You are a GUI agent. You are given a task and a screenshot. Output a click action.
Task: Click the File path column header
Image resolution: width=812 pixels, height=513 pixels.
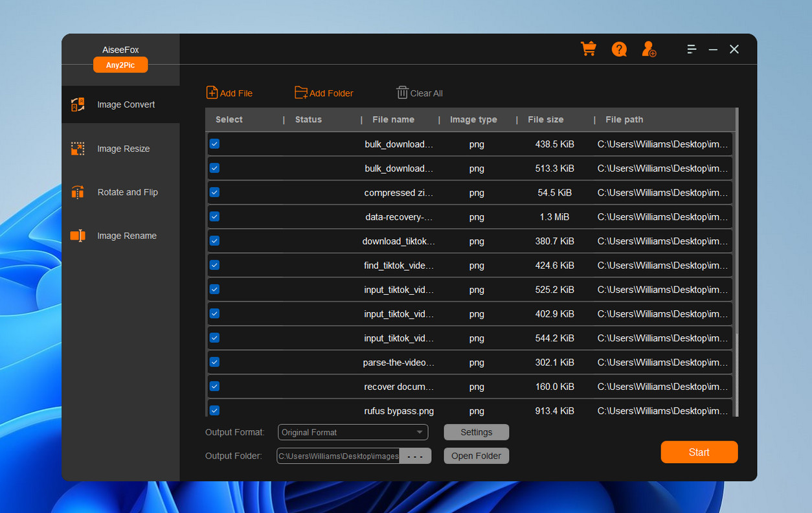tap(624, 120)
